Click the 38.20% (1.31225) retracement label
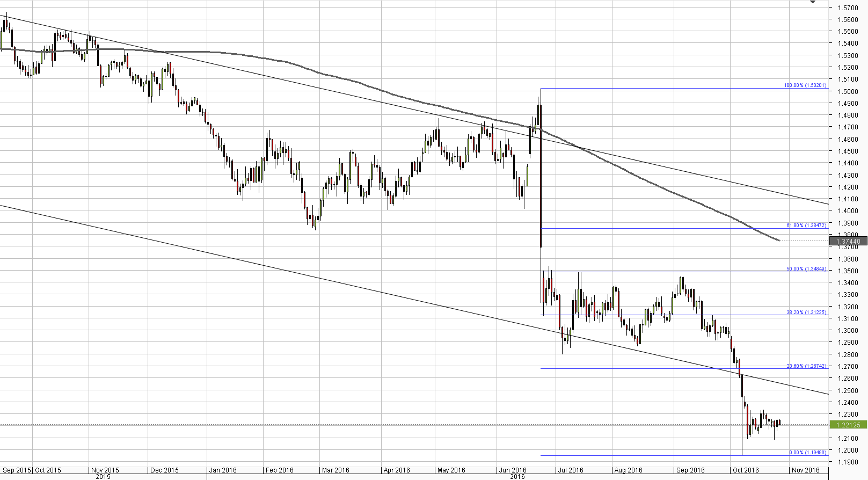This screenshot has width=868, height=480. (x=806, y=312)
